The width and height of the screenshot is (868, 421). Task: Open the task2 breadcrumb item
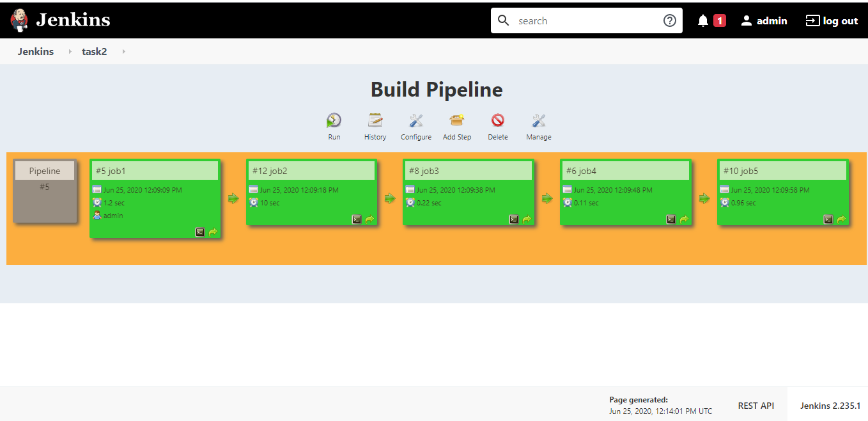(94, 51)
